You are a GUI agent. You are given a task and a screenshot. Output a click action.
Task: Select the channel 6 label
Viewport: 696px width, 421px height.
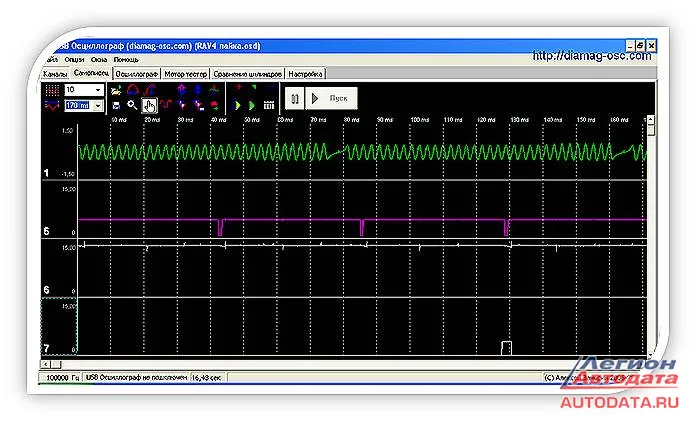coord(46,290)
